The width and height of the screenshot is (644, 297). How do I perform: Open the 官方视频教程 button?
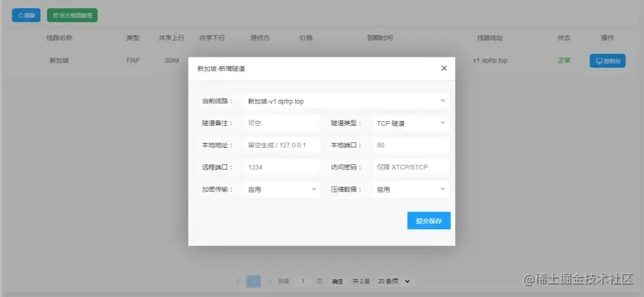coord(72,16)
